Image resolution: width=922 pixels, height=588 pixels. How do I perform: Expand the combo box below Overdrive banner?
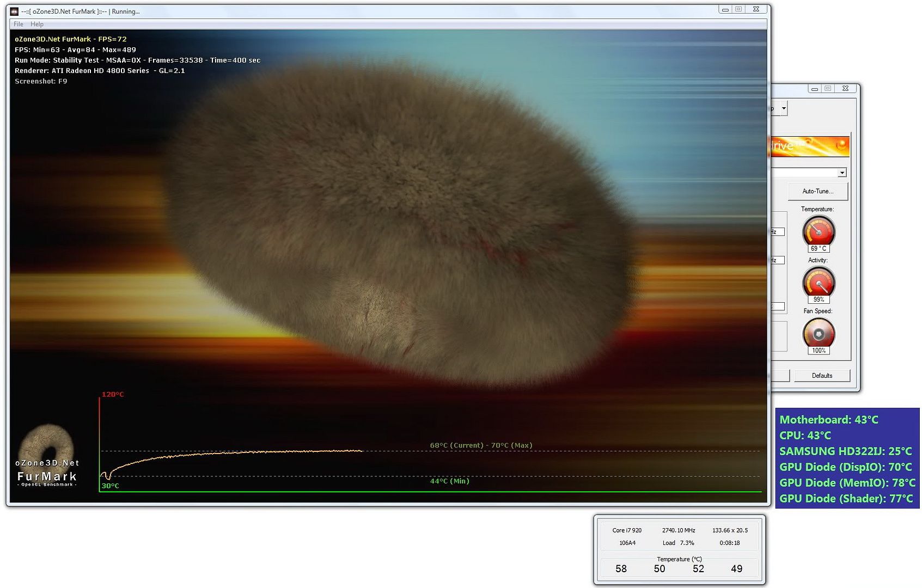point(842,173)
